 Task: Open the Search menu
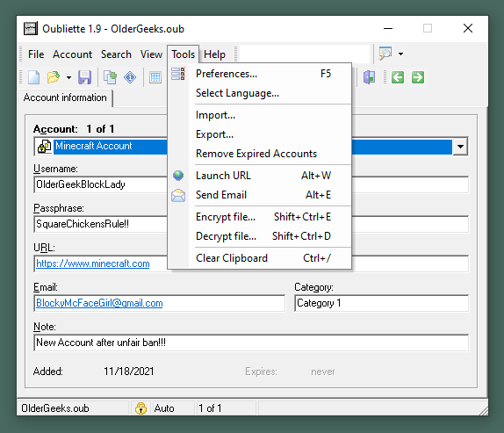coord(116,54)
